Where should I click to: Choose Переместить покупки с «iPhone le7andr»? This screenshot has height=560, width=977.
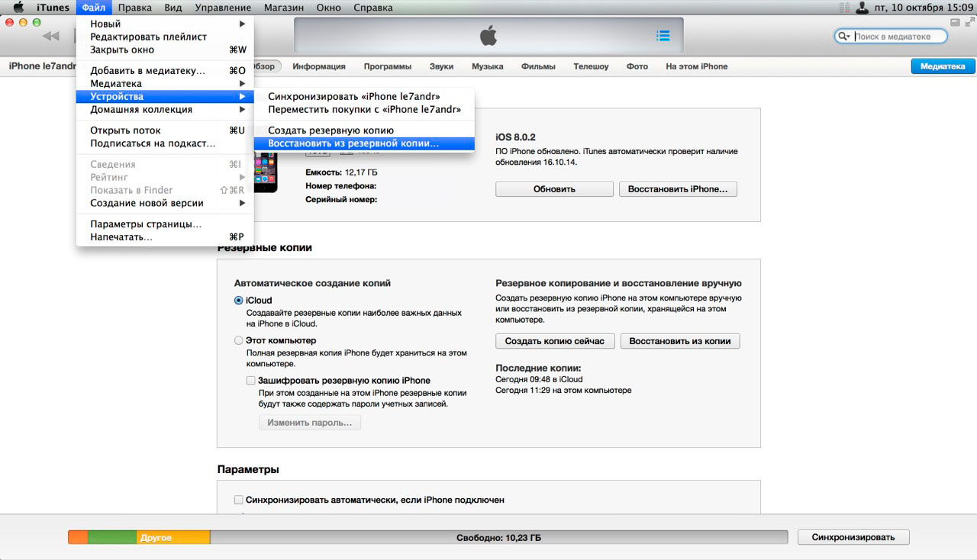click(x=364, y=109)
